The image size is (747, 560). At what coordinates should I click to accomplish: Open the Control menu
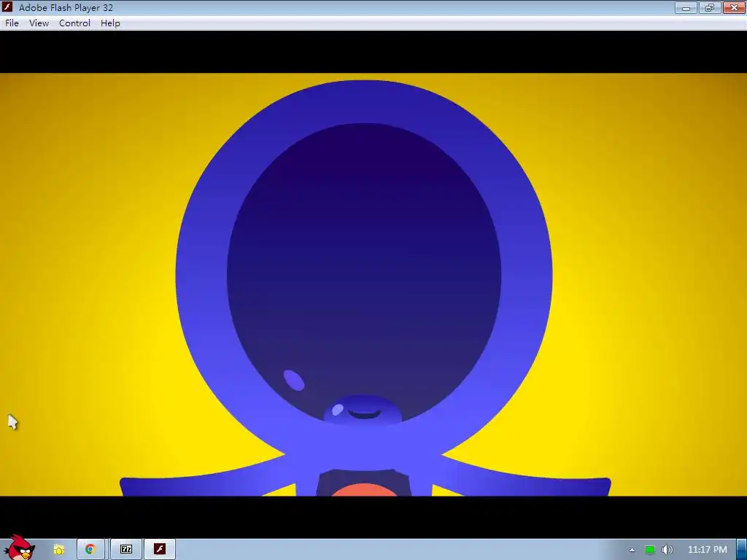click(x=74, y=23)
